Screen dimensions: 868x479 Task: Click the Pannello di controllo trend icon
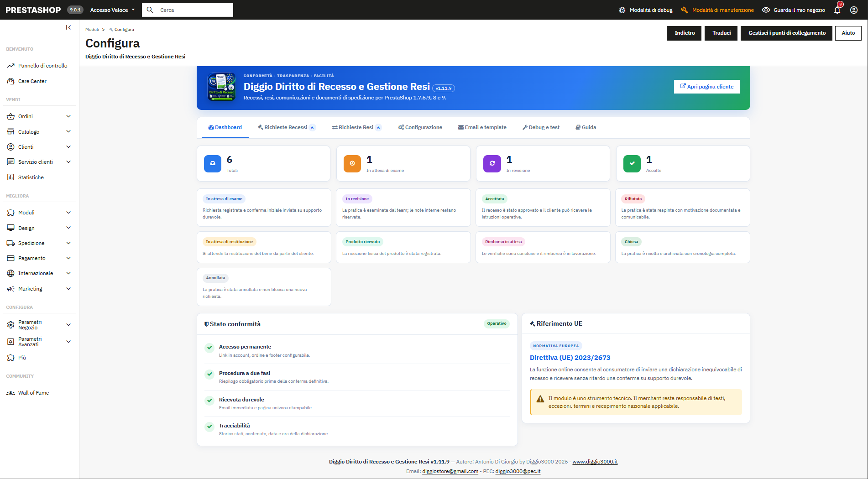pos(10,66)
